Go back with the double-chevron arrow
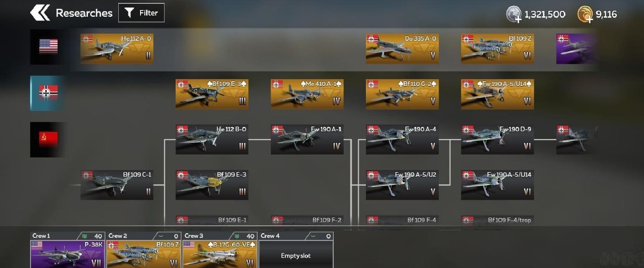The height and width of the screenshot is (268, 644). (40, 13)
